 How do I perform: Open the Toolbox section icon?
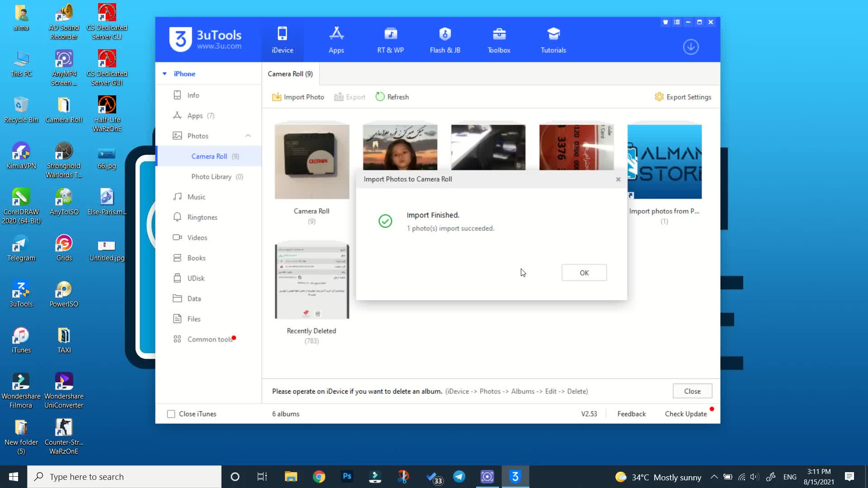click(499, 34)
